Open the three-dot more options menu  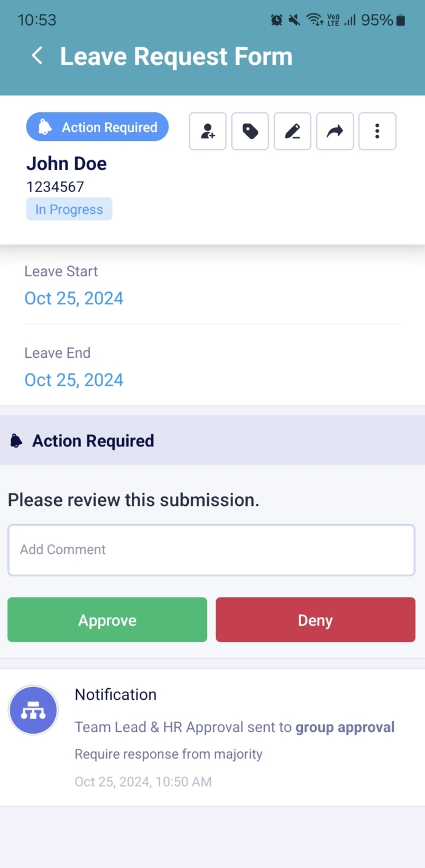[378, 131]
